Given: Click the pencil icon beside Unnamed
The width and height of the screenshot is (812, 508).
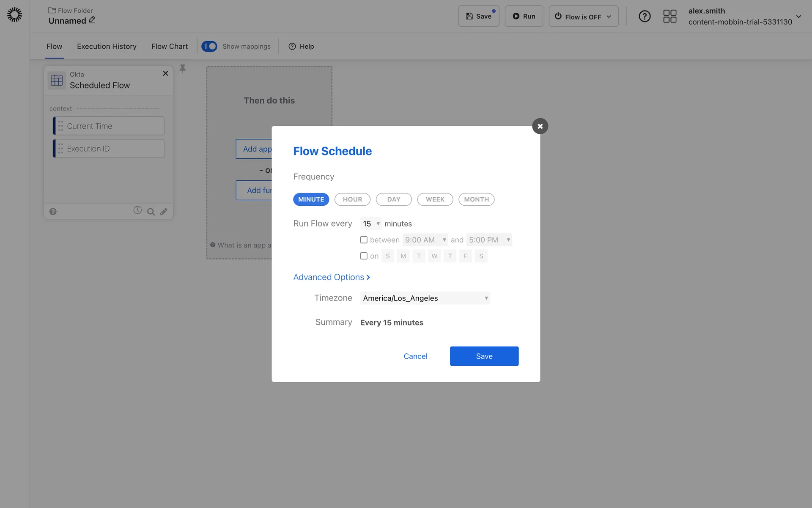Looking at the screenshot, I should point(92,20).
